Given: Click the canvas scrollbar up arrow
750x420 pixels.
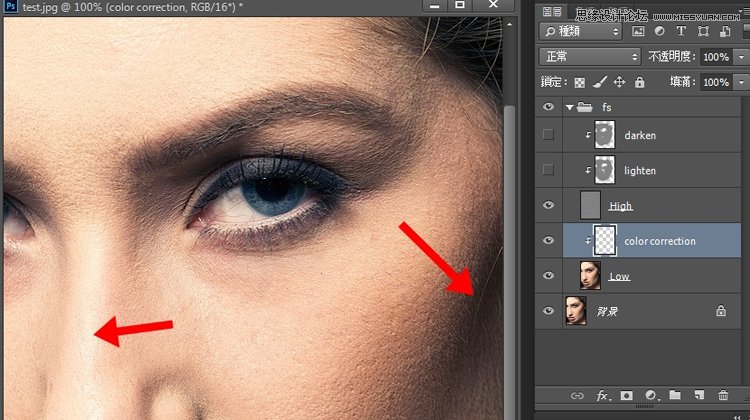Looking at the screenshot, I should (x=509, y=24).
